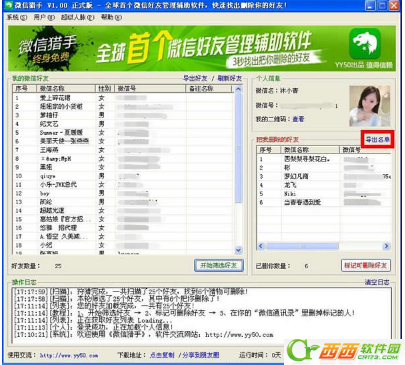Click the 刷新好友 link

coord(229,78)
